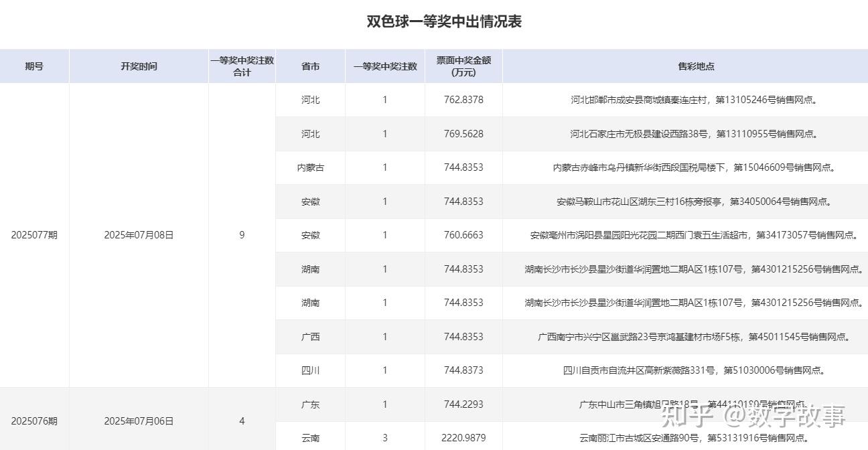Click the 开奖时间 column header
The height and width of the screenshot is (450, 868).
(139, 66)
